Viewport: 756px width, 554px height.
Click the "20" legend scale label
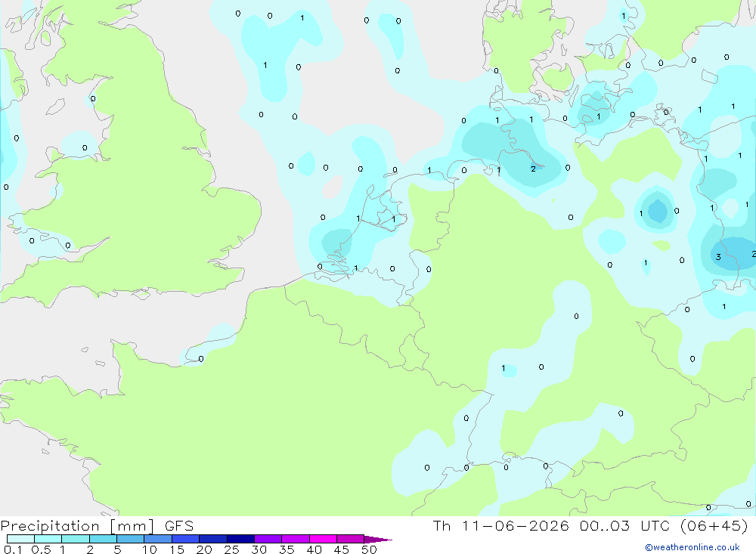[204, 549]
